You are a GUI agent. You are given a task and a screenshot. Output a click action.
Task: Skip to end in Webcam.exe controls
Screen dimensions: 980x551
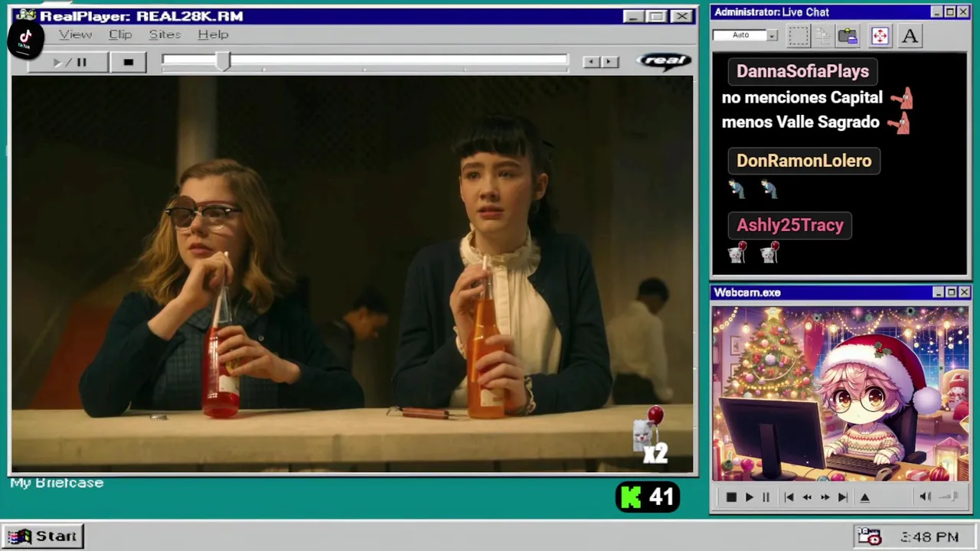(842, 497)
